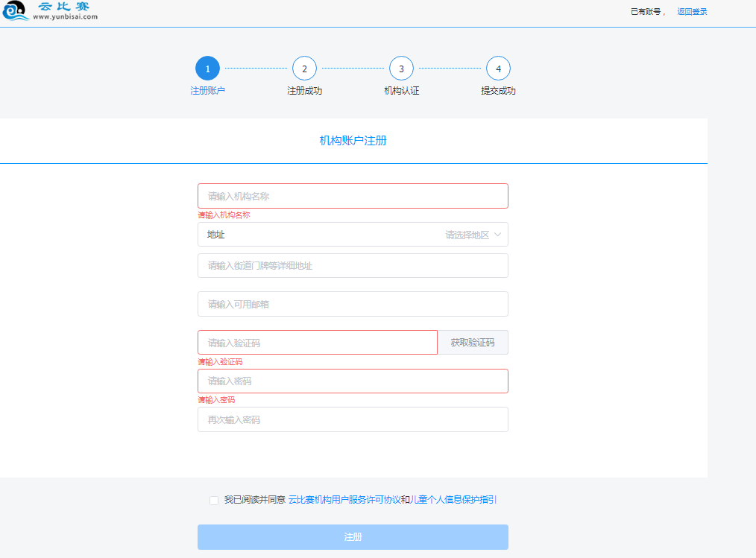Focus the 请输入验证码 input field

[x=318, y=343]
